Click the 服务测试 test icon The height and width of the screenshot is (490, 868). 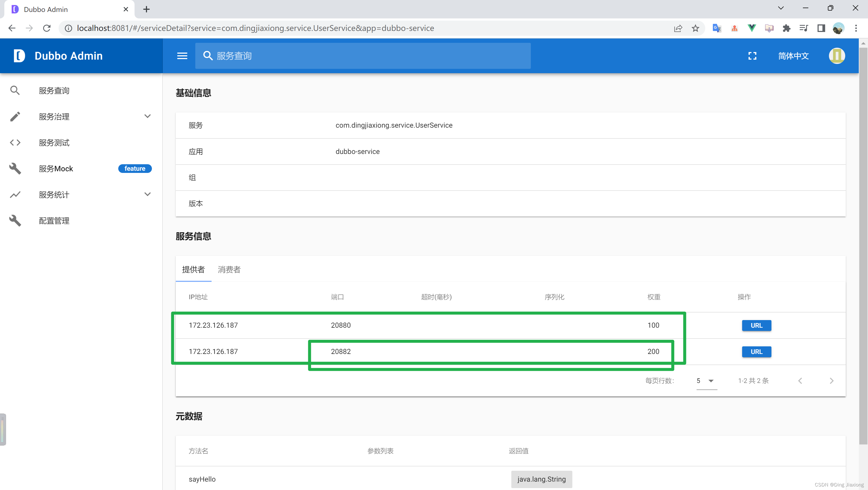pyautogui.click(x=15, y=142)
